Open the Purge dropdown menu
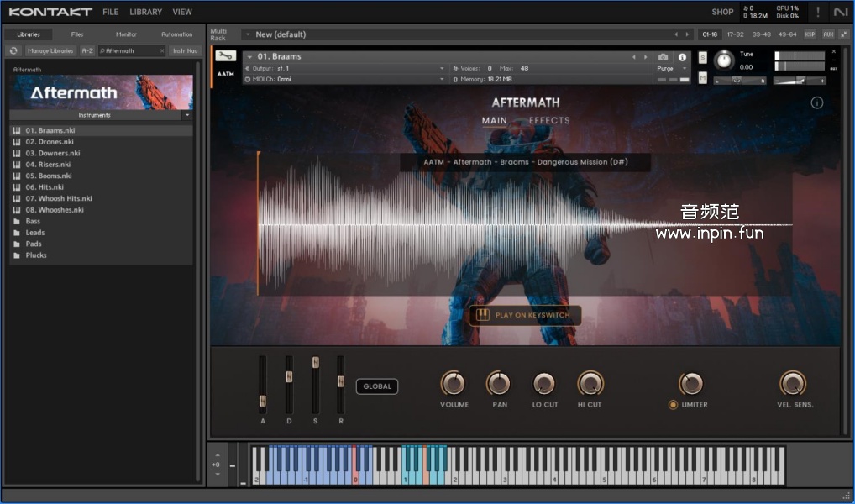This screenshot has width=855, height=504. pyautogui.click(x=670, y=69)
